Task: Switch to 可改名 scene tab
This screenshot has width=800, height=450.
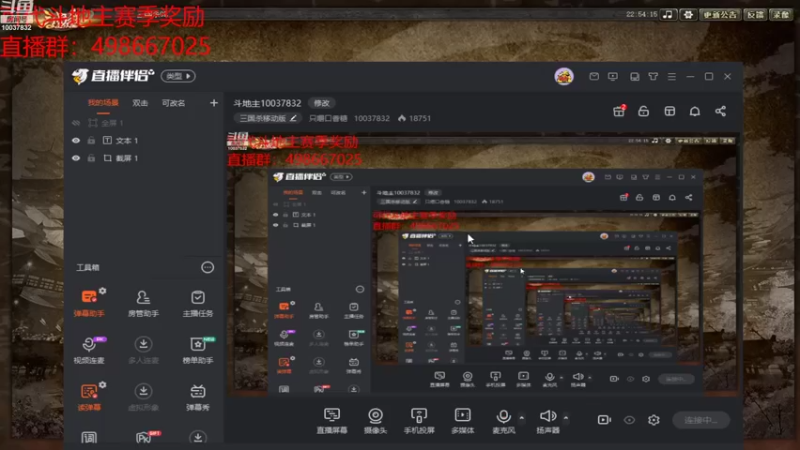Action: tap(173, 103)
